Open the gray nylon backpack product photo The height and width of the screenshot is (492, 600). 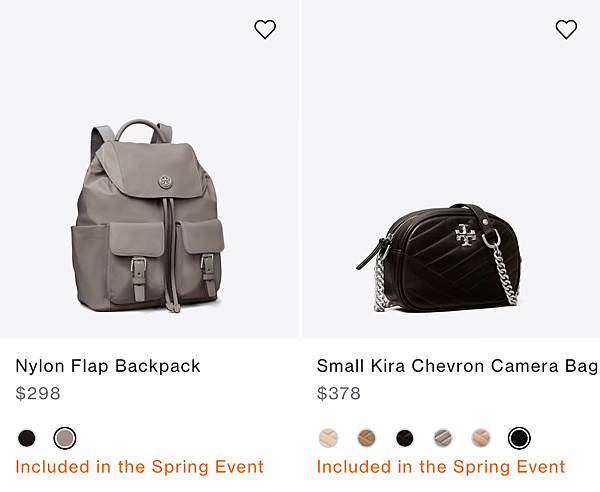[x=148, y=216]
